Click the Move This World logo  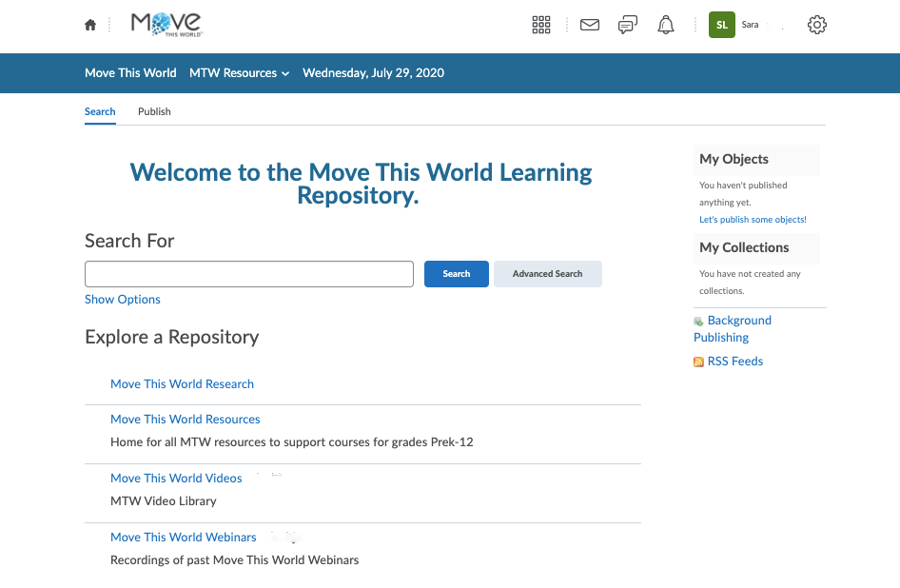tap(166, 25)
